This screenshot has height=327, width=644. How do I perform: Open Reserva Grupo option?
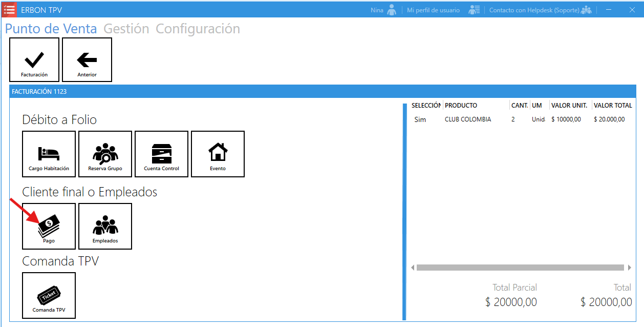point(105,154)
